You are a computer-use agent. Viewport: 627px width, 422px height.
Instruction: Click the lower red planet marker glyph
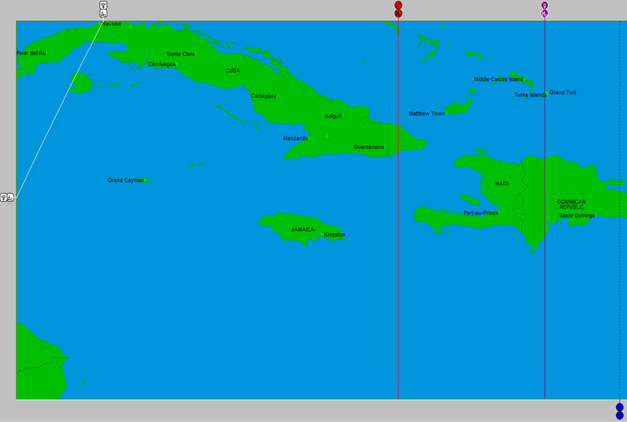[x=398, y=14]
